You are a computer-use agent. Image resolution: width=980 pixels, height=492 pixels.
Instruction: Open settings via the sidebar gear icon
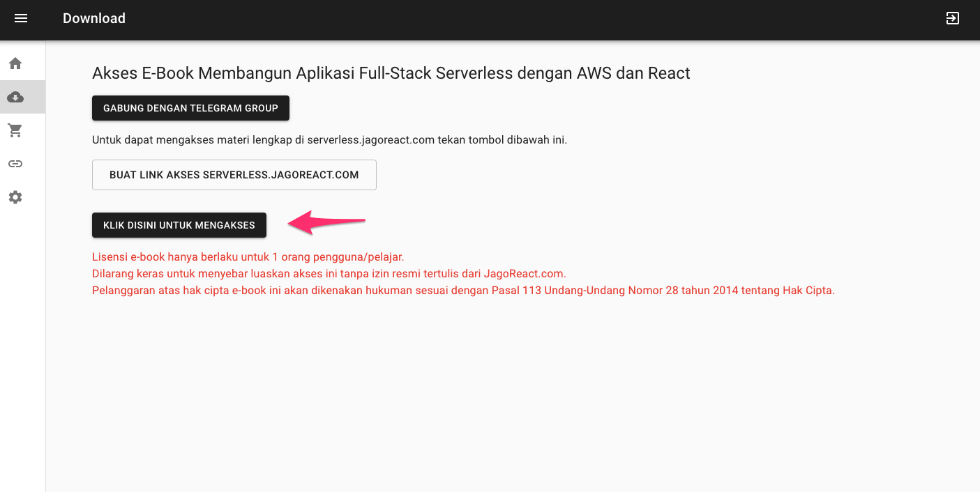[x=15, y=197]
